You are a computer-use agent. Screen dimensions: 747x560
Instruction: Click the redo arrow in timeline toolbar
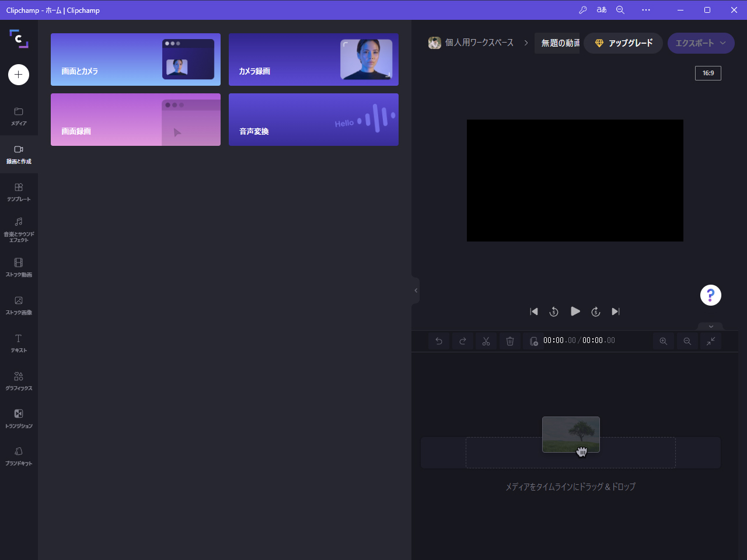[x=463, y=341]
